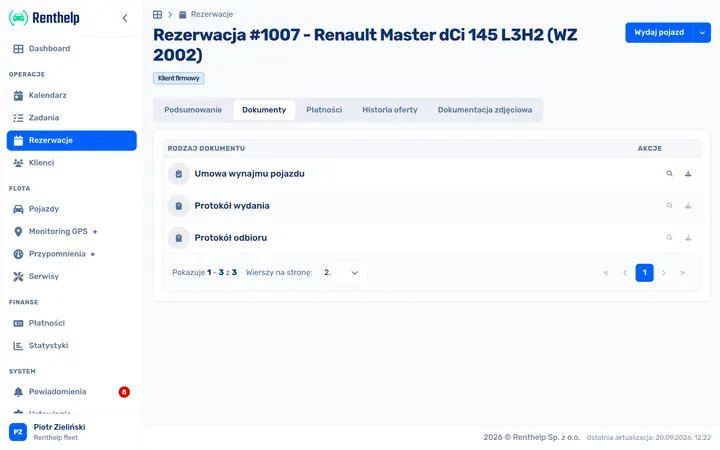The image size is (720, 450).
Task: Open the Dokumentacja zdjęciowa tab
Action: coord(485,110)
